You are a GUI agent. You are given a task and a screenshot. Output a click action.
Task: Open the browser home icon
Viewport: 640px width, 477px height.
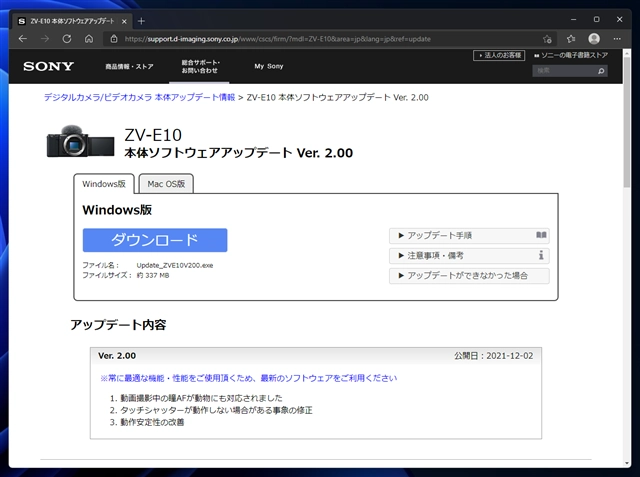89,39
